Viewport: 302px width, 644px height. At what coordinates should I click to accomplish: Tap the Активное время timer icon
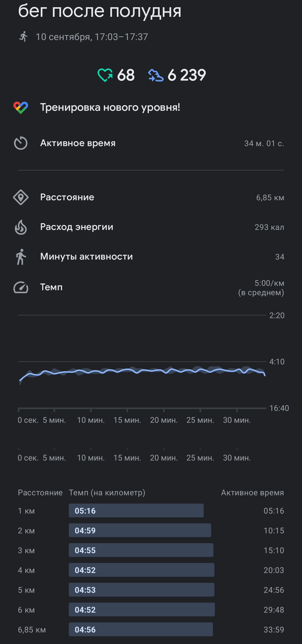pyautogui.click(x=21, y=143)
